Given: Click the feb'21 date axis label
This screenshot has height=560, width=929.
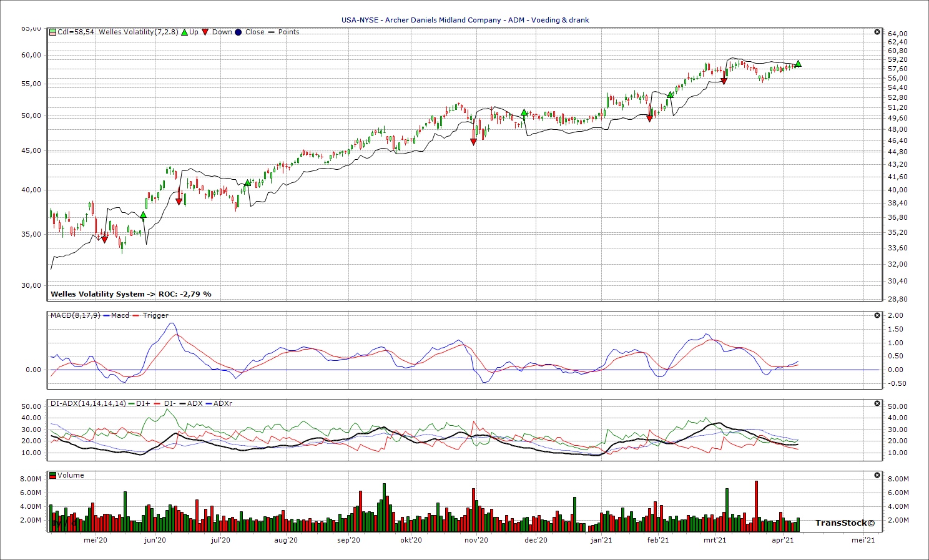Looking at the screenshot, I should pyautogui.click(x=658, y=540).
